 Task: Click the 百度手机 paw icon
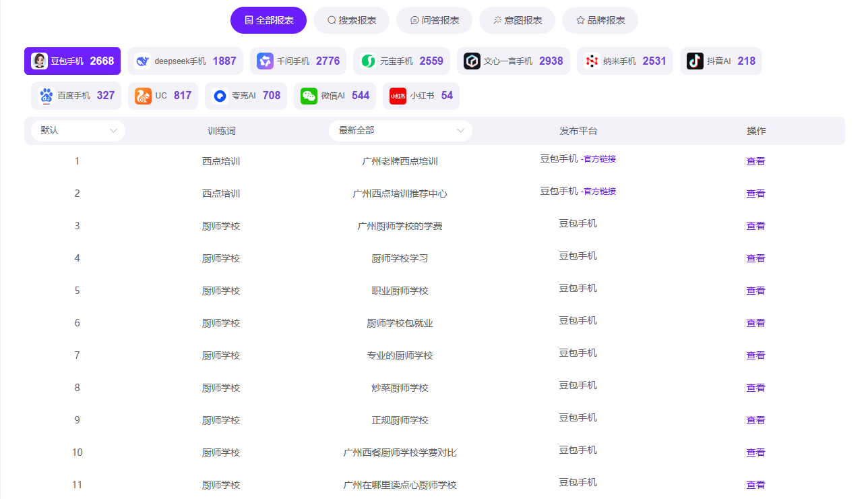(46, 96)
